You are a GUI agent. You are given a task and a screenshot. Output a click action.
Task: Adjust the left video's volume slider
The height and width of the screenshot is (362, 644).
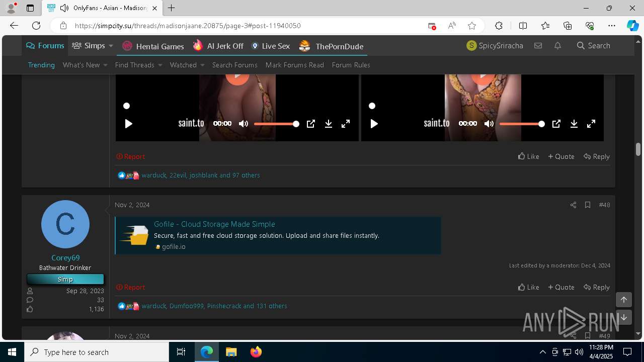click(276, 124)
